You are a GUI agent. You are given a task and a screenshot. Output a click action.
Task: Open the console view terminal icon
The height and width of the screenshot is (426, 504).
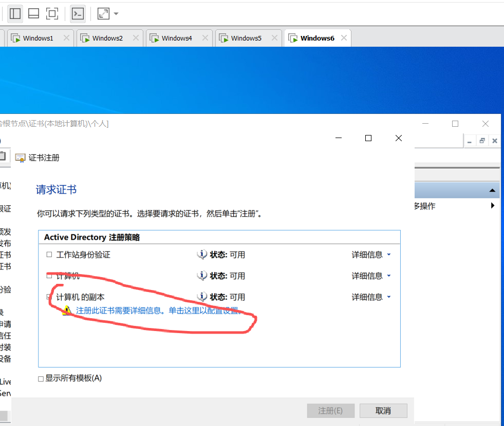point(78,13)
